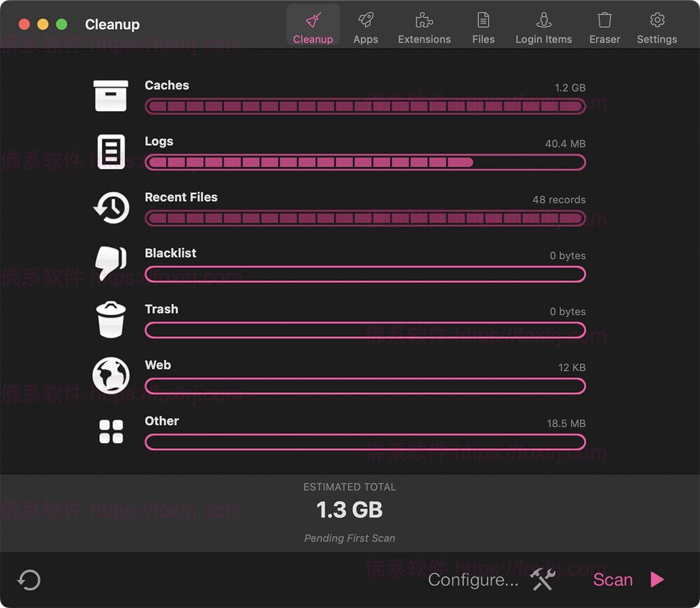Click the Trash can icon
The width and height of the screenshot is (700, 608).
(111, 319)
